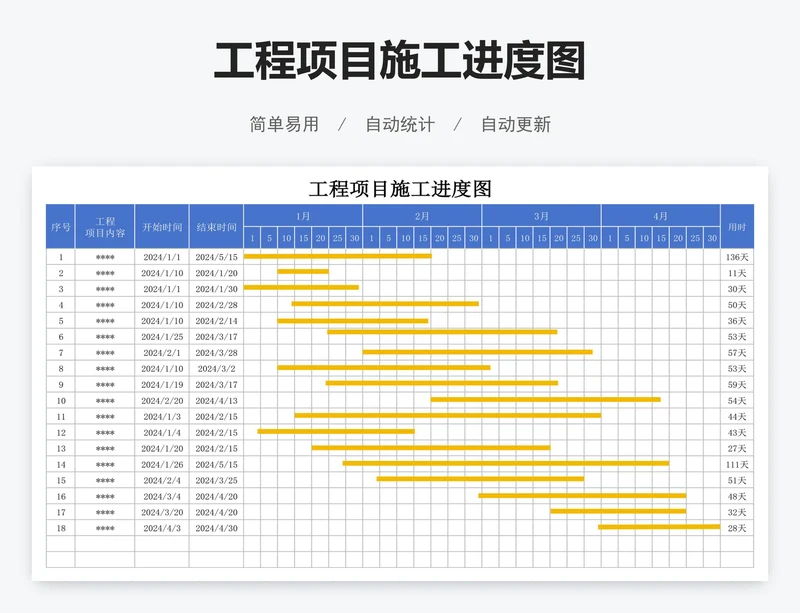The width and height of the screenshot is (800, 613).
Task: Select the 111天 duration cell
Action: click(x=737, y=464)
